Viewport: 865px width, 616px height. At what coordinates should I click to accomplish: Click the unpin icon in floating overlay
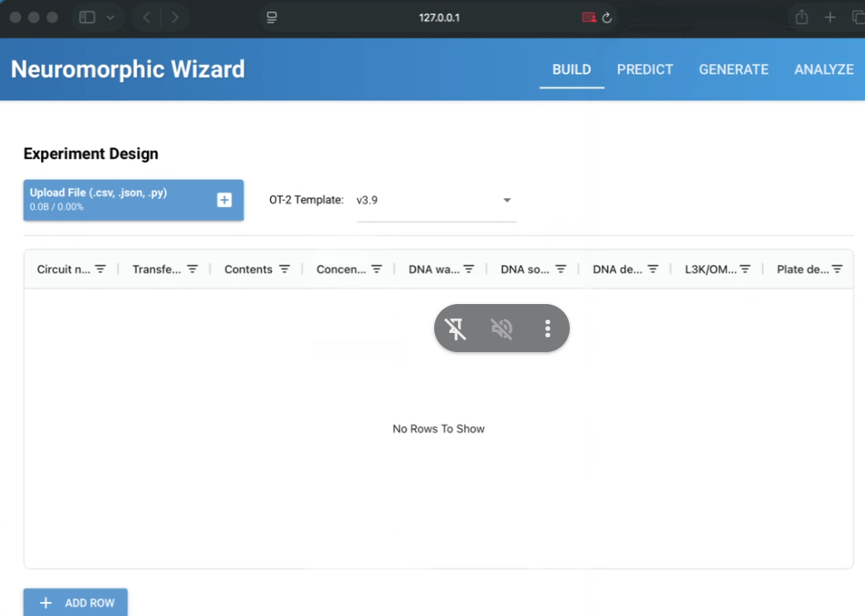click(456, 329)
